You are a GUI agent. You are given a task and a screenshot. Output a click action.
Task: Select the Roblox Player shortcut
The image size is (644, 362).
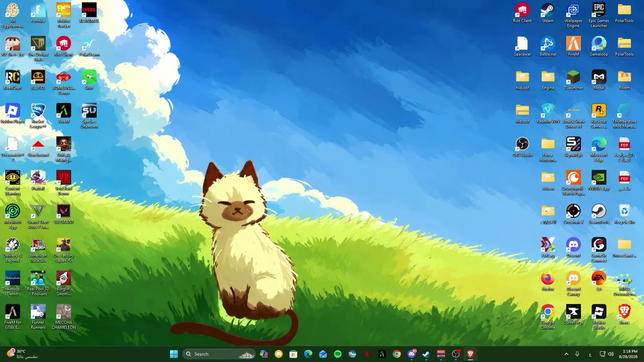[13, 114]
